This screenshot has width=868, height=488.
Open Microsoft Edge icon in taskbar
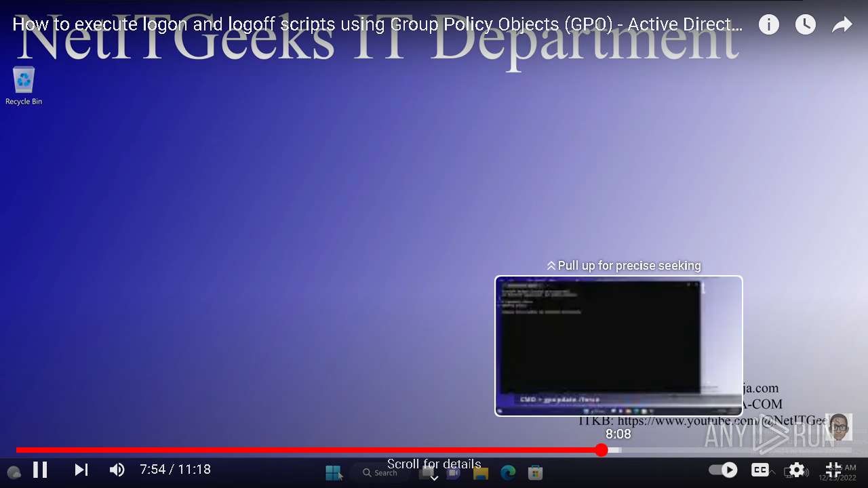(x=508, y=472)
